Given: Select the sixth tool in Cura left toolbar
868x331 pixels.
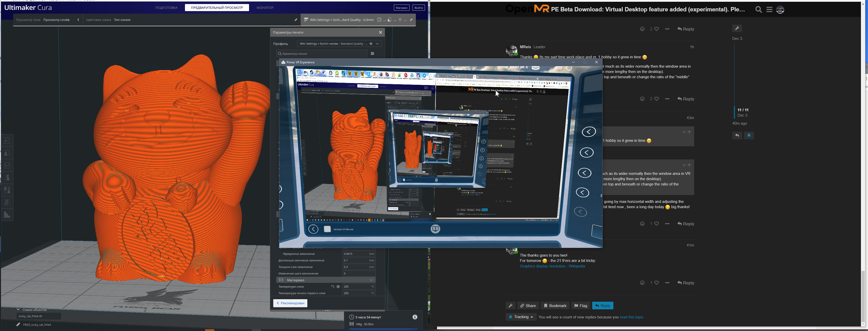Looking at the screenshot, I should (x=7, y=202).
